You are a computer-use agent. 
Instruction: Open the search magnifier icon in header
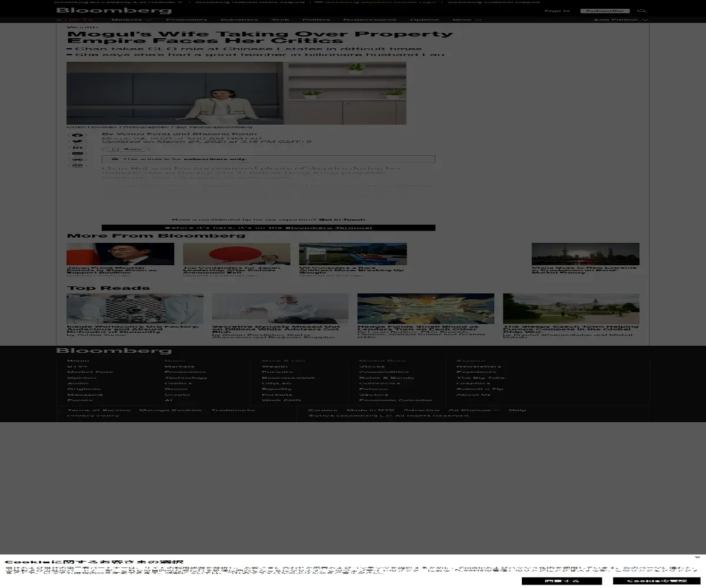coord(642,11)
